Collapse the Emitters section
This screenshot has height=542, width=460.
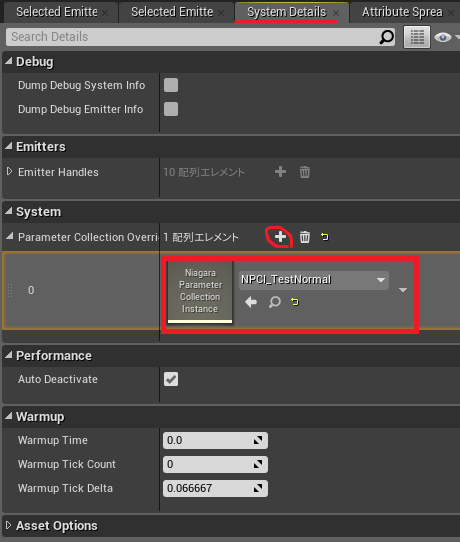pos(9,146)
